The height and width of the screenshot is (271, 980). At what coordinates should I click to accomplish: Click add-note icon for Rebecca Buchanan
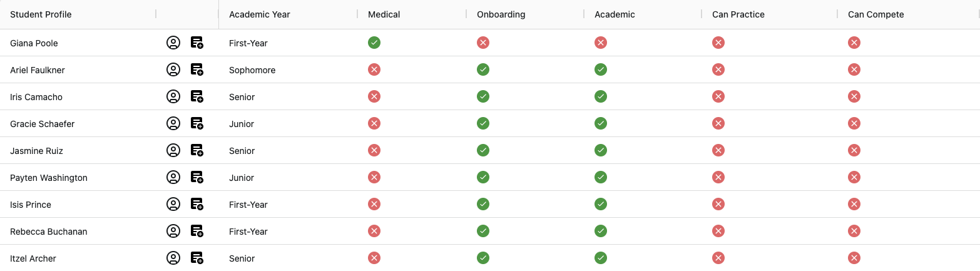[x=197, y=231]
